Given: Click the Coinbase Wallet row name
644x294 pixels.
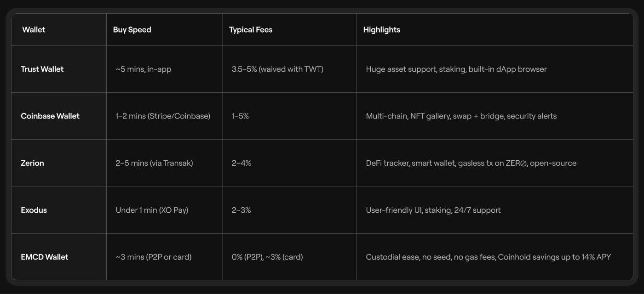Looking at the screenshot, I should tap(50, 116).
